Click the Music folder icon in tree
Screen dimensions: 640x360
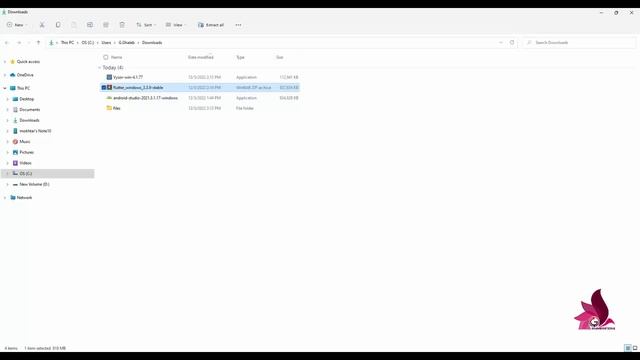[x=15, y=142]
